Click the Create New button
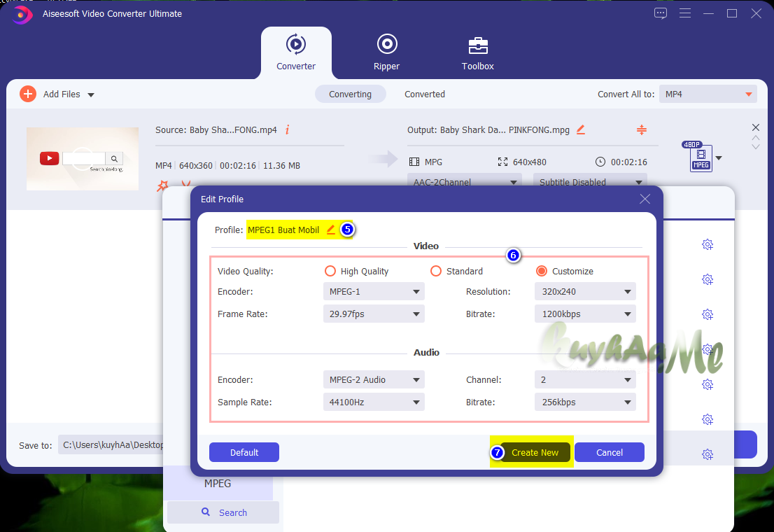Screen dimensions: 774x532 coord(535,452)
